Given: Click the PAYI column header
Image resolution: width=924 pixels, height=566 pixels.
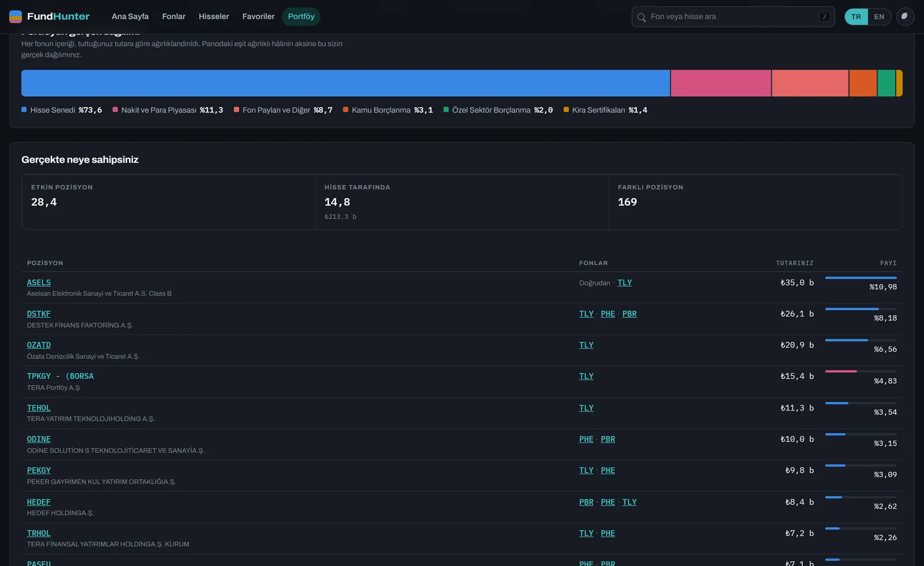Looking at the screenshot, I should pyautogui.click(x=888, y=263).
